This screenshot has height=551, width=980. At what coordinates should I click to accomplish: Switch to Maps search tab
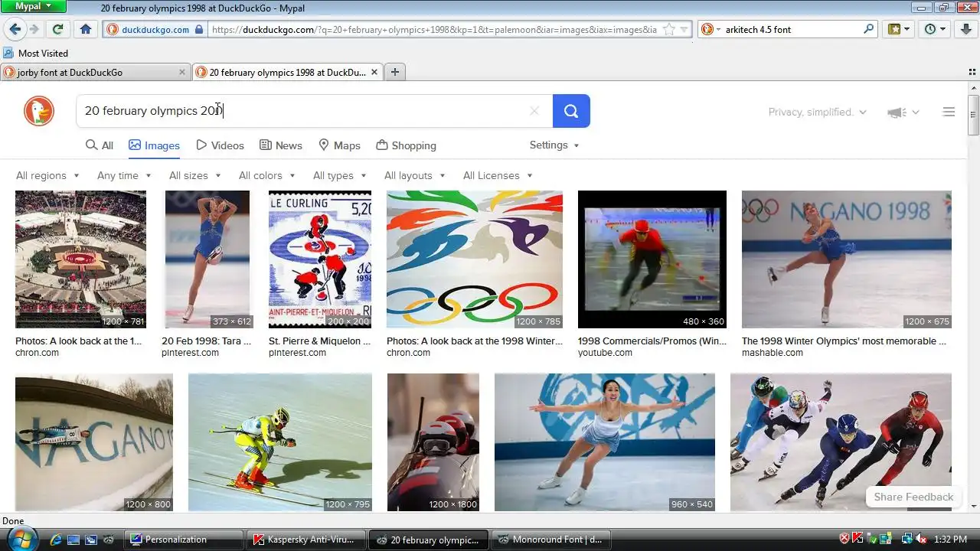[339, 145]
